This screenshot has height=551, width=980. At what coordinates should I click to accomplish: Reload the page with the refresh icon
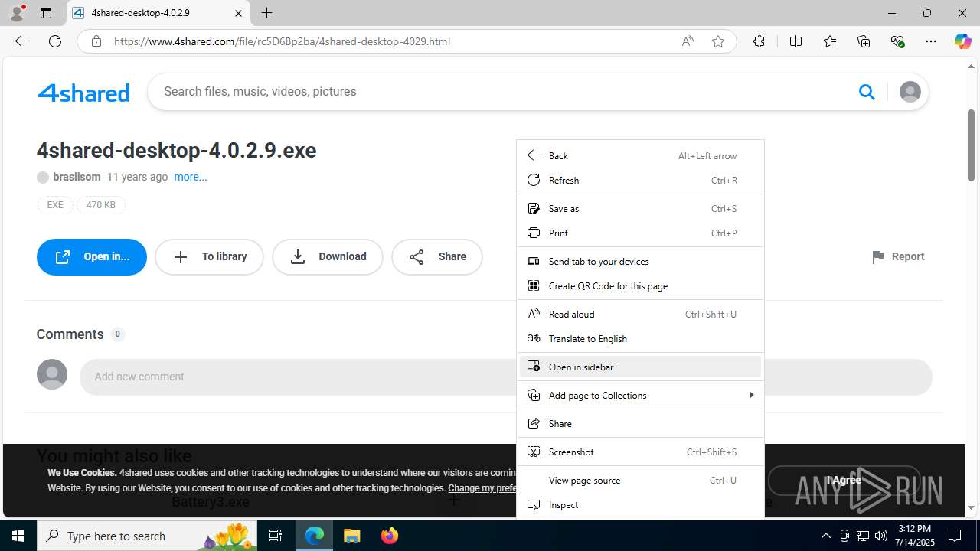coord(55,41)
